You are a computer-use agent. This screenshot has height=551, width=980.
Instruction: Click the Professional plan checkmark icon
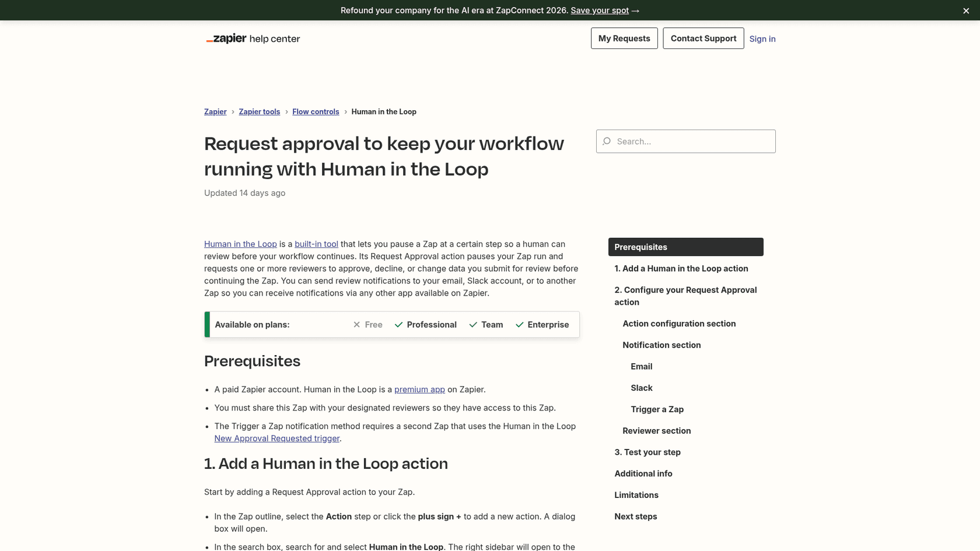point(398,324)
